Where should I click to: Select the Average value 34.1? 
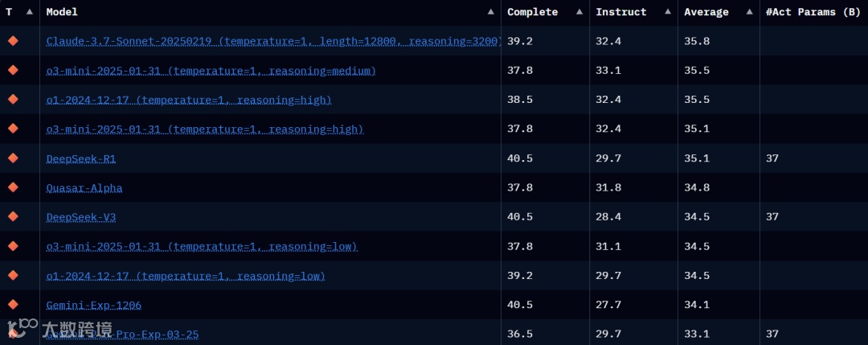coord(697,305)
